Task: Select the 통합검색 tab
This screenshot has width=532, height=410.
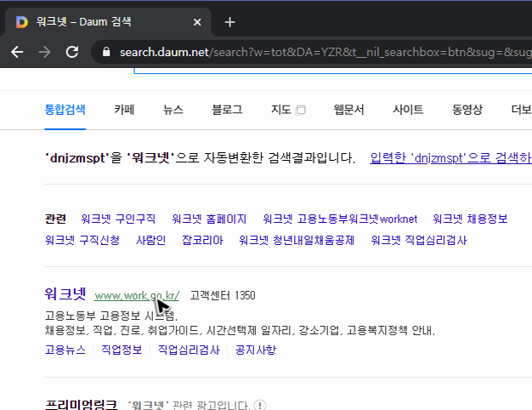Action: 65,110
